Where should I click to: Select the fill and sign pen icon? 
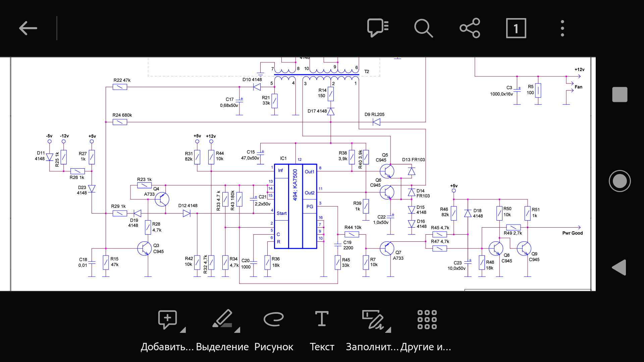point(373,319)
